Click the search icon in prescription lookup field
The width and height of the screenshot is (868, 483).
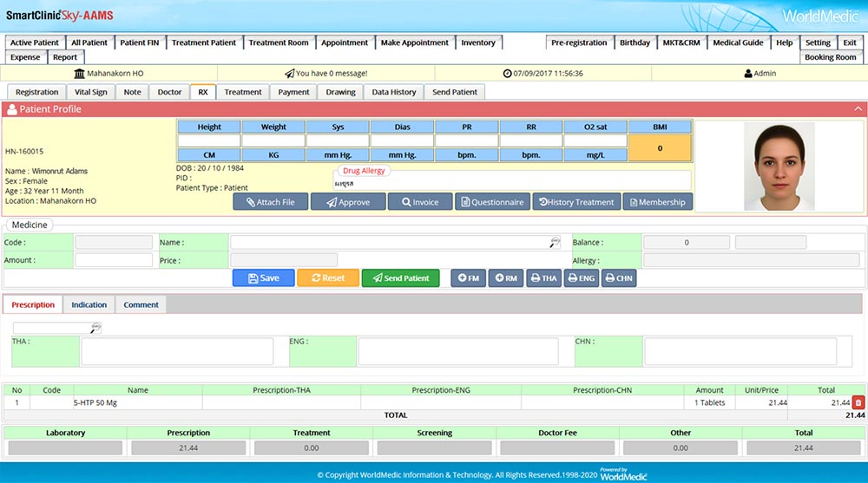96,328
